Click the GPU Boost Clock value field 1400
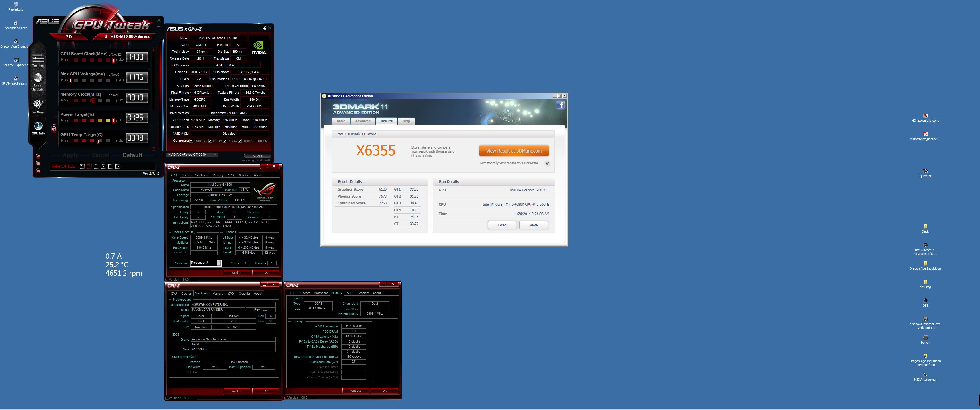This screenshot has height=410, width=980. pyautogui.click(x=137, y=57)
